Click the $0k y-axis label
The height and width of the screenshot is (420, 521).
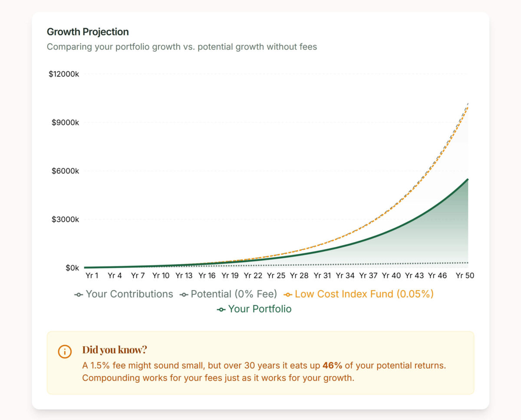pyautogui.click(x=72, y=268)
